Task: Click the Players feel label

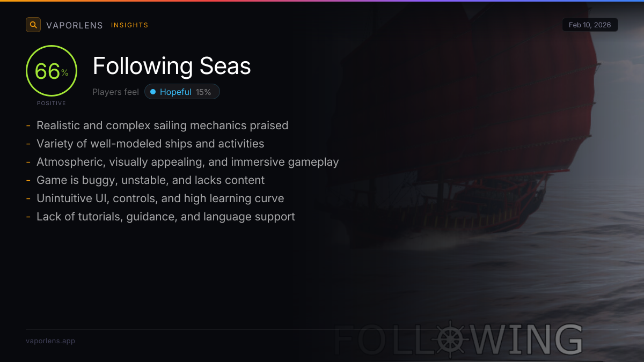Action: pyautogui.click(x=115, y=92)
